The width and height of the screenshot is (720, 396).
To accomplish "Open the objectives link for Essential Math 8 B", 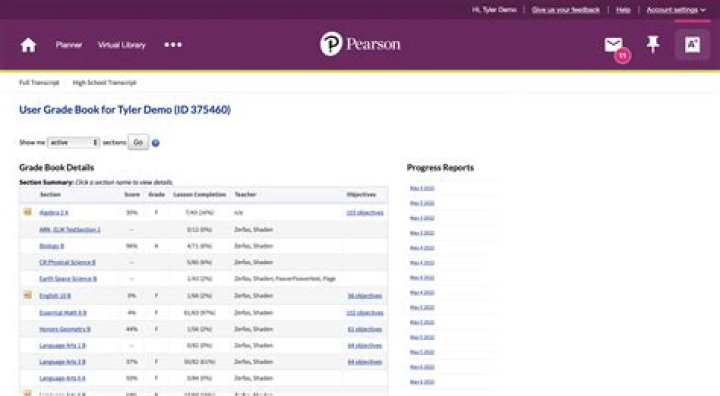I will [x=365, y=313].
